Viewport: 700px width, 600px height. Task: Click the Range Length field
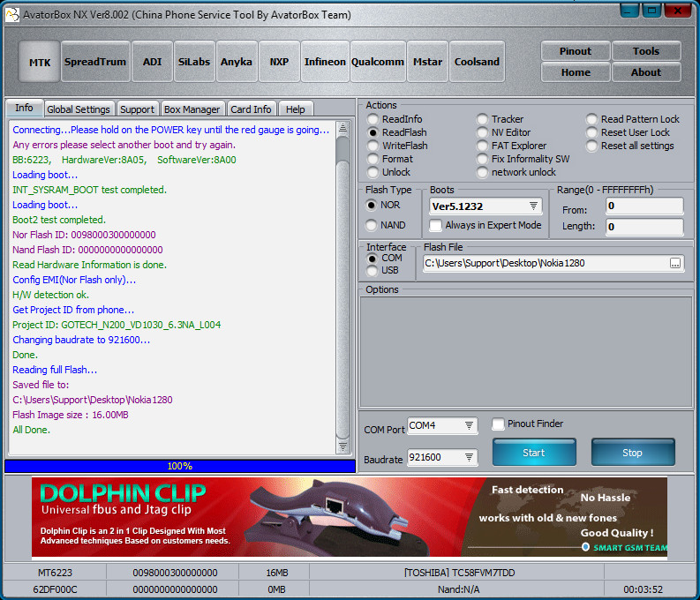click(644, 227)
